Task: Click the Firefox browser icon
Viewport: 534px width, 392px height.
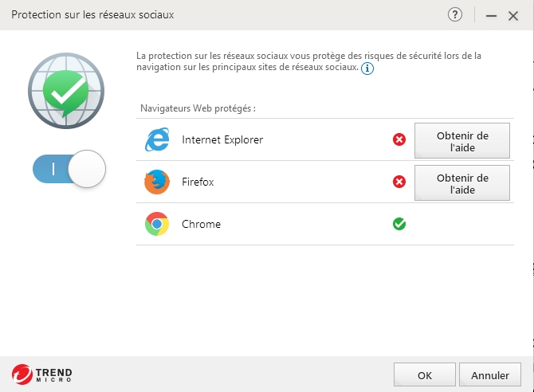Action: pyautogui.click(x=157, y=182)
